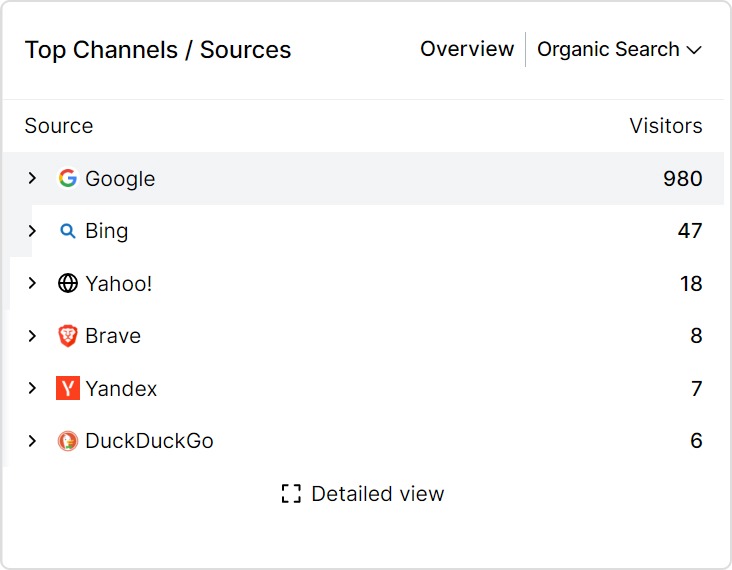Click the Bing search icon

68,231
